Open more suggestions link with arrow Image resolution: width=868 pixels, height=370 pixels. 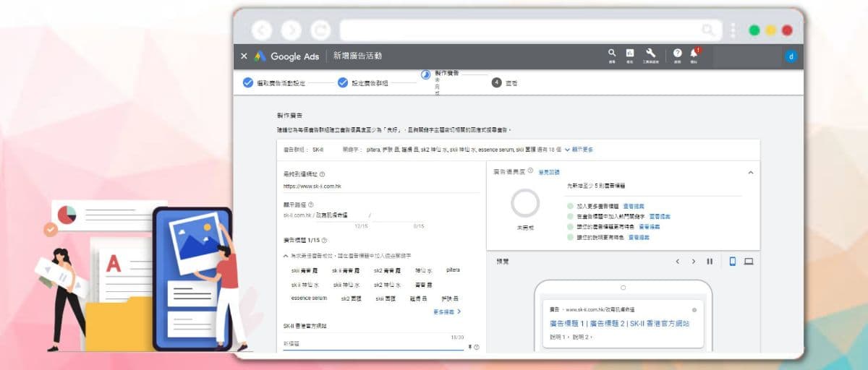click(447, 311)
